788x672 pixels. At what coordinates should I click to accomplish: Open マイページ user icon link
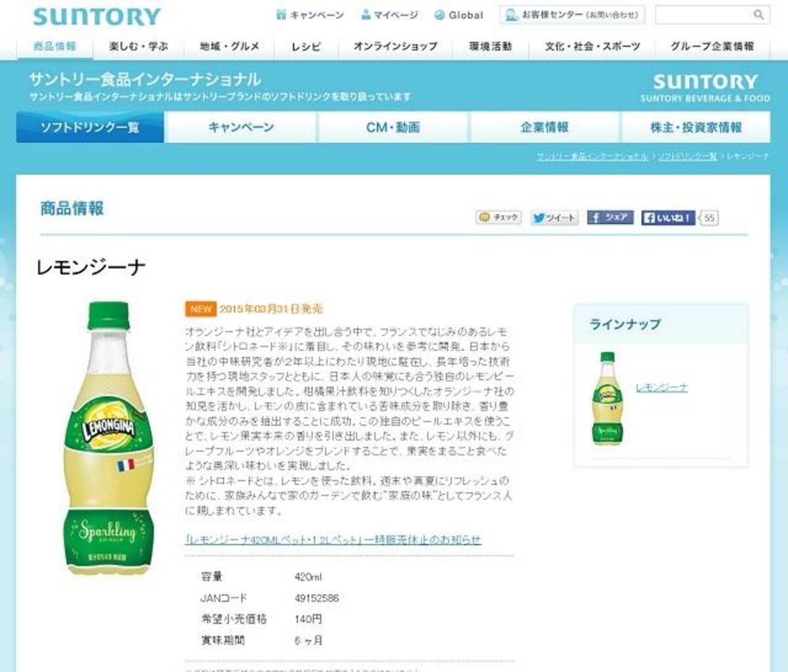pyautogui.click(x=389, y=14)
